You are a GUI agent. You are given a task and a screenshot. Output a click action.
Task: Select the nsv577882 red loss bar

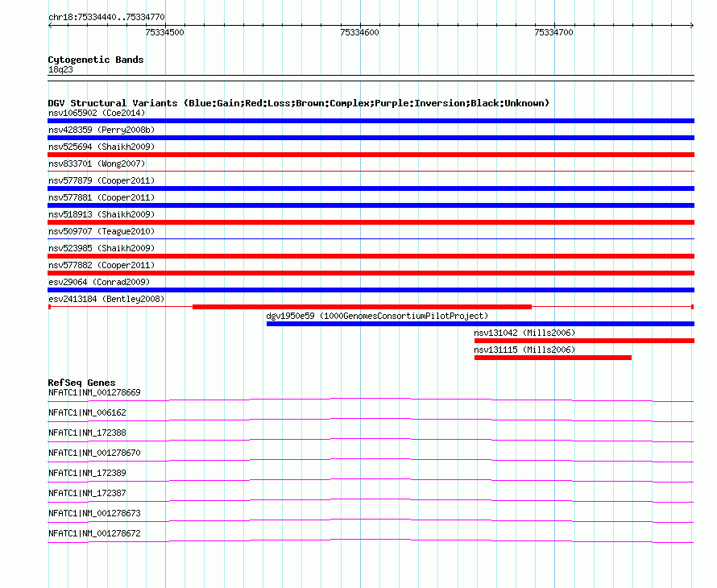[371, 273]
